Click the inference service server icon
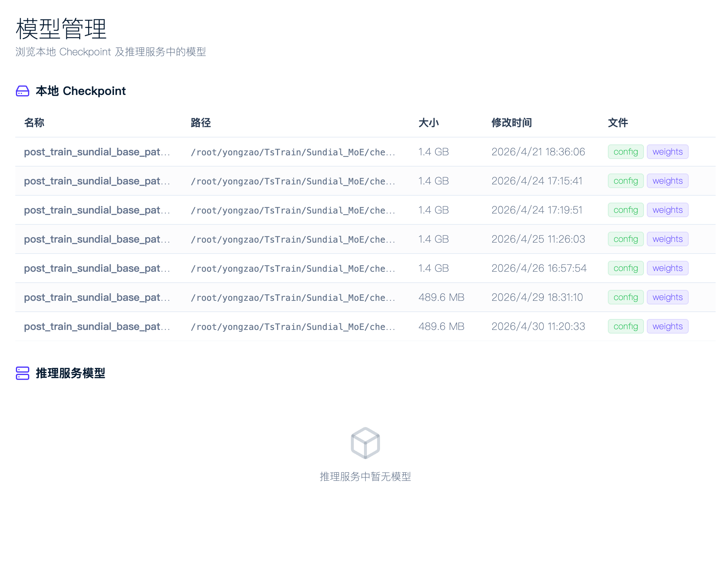728x582 pixels. (23, 373)
